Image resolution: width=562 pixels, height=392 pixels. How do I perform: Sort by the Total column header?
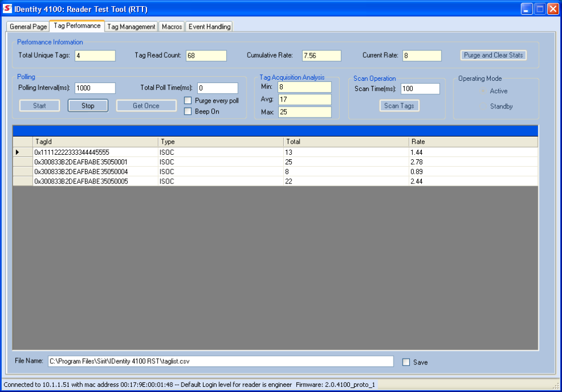[346, 142]
